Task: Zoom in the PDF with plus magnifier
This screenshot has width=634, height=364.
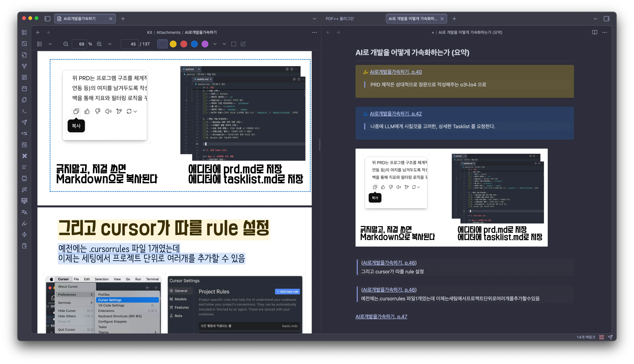Action: 99,44
